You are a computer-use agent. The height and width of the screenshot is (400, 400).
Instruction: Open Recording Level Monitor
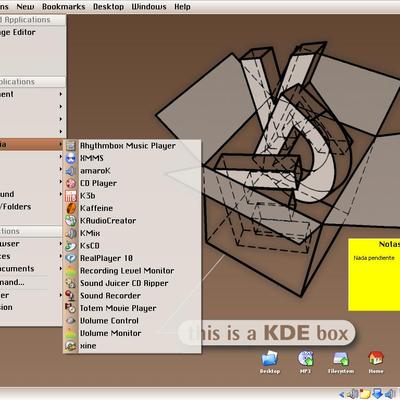tap(132, 271)
